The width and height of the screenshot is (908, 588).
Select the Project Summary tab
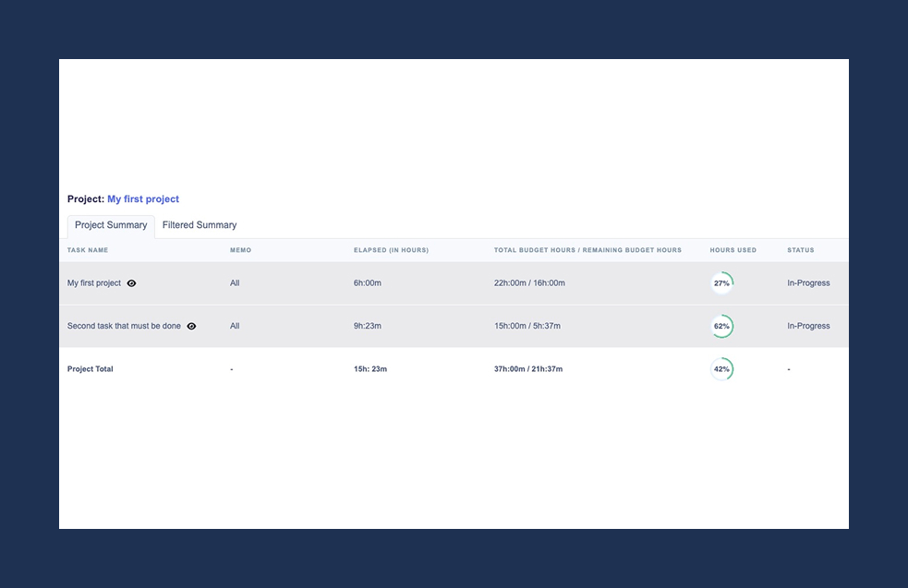(110, 224)
